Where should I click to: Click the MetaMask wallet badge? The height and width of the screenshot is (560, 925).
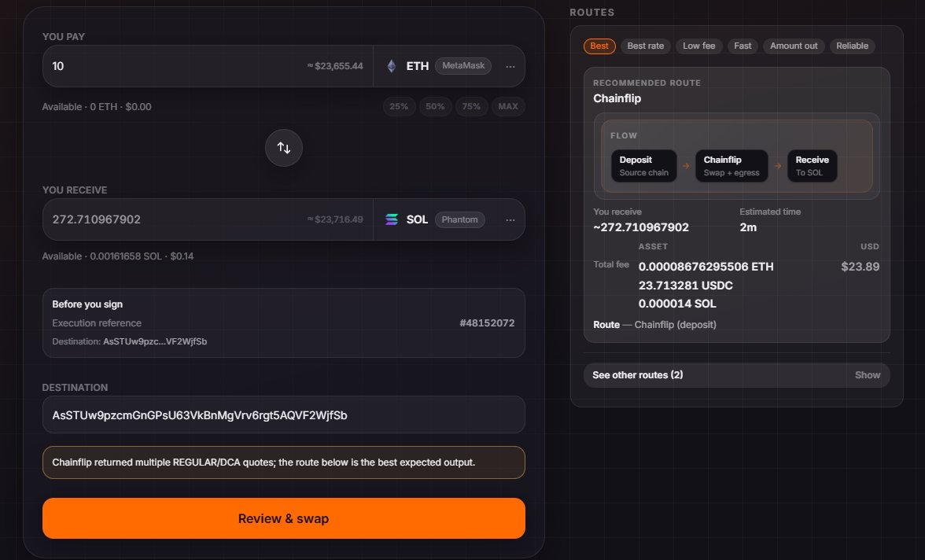click(463, 65)
